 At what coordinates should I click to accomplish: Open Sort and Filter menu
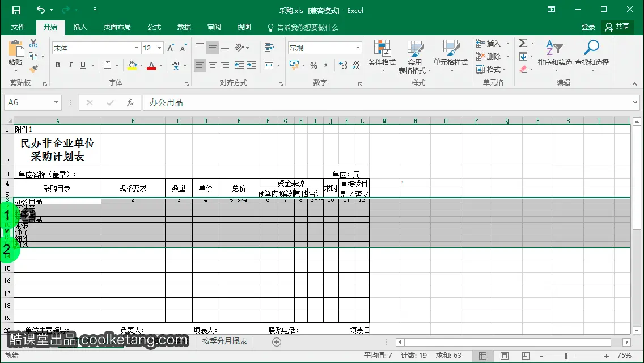click(554, 56)
